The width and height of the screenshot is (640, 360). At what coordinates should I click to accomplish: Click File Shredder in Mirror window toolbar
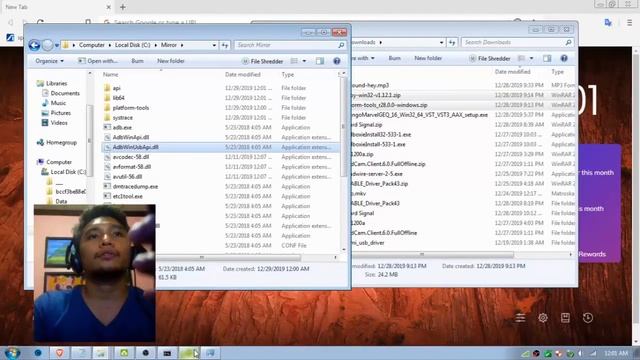[262, 61]
